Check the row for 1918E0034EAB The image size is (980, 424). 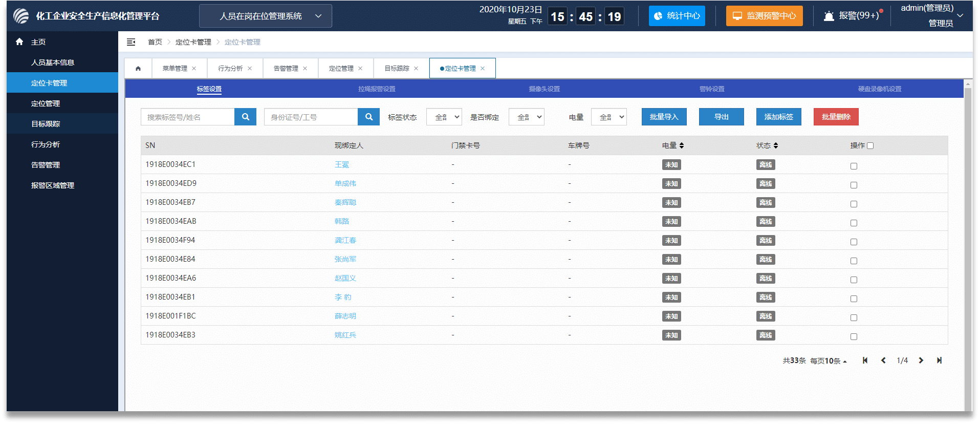[854, 223]
